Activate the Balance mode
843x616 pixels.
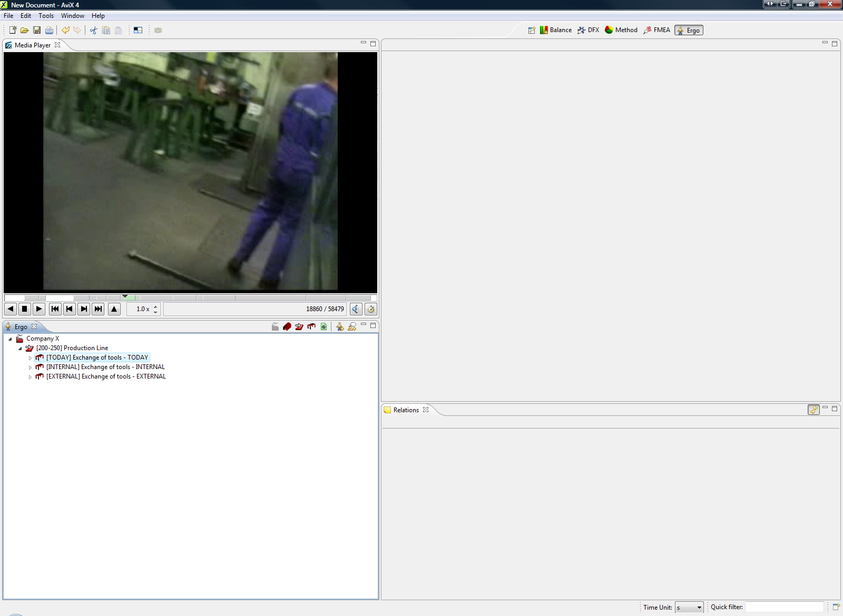(555, 30)
